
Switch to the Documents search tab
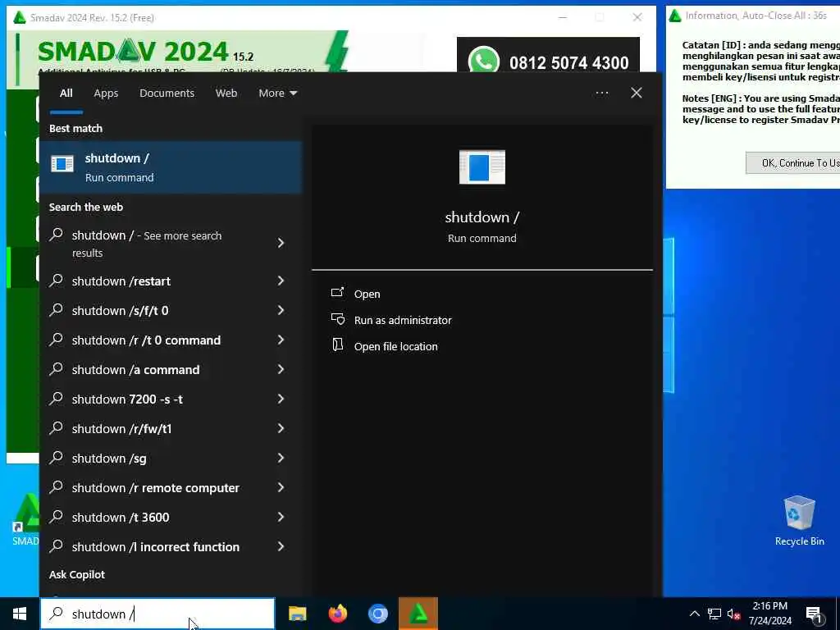point(167,94)
